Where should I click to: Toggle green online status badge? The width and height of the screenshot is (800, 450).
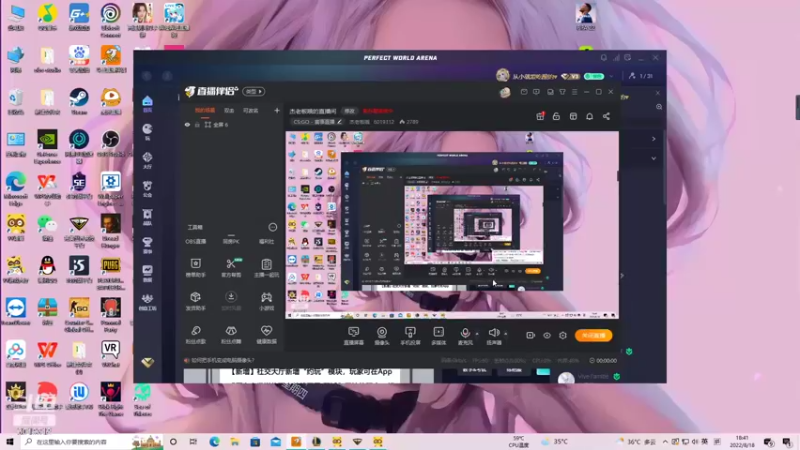click(x=594, y=76)
